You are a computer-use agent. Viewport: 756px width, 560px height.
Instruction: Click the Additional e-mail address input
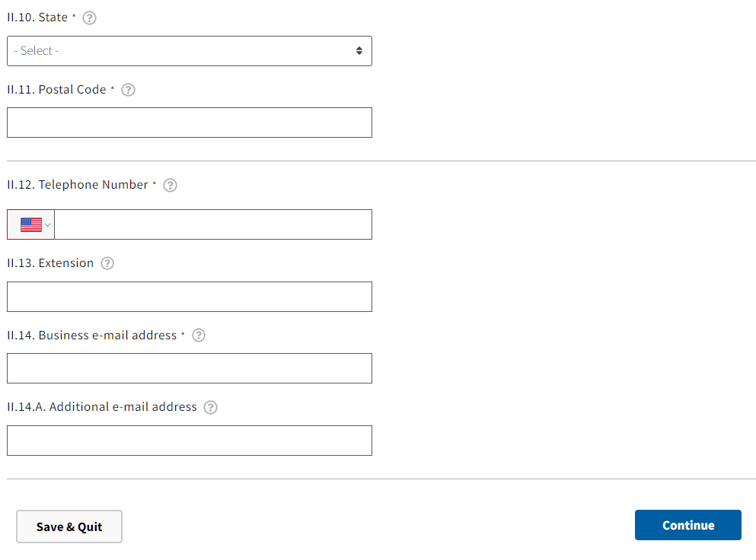coord(189,441)
